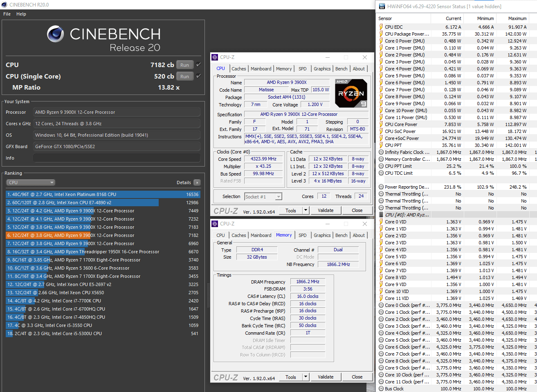The image size is (537, 392).
Task: Click the CPU EDC lightning sensor icon
Action: pos(381,27)
